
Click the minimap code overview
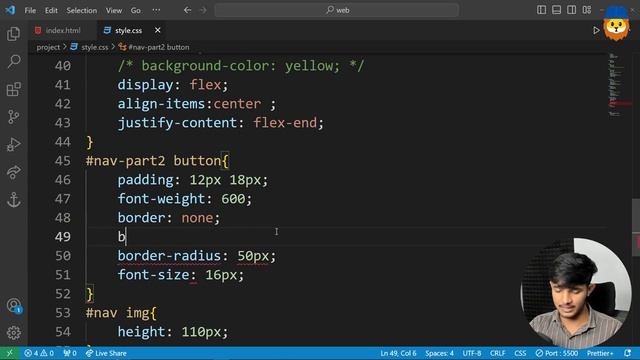[x=620, y=86]
